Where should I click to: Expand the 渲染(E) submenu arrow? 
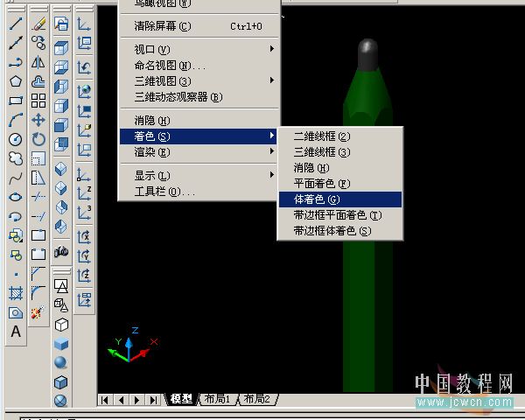[272, 151]
